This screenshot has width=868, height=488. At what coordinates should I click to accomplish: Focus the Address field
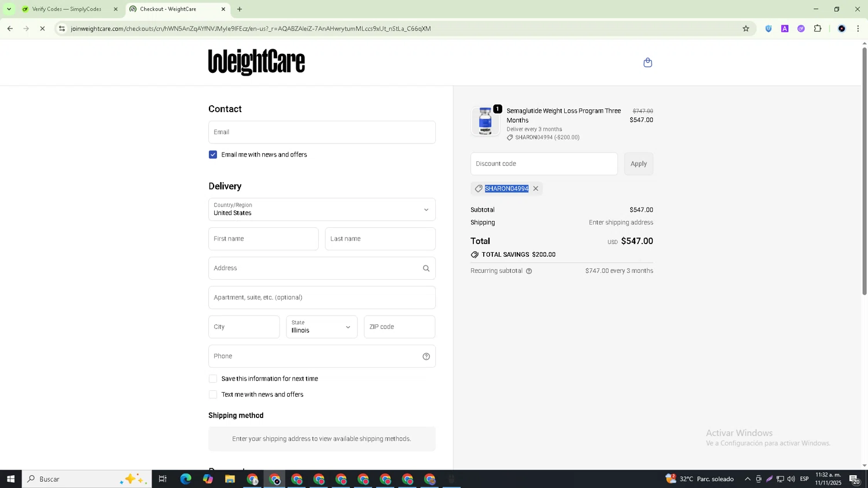(x=322, y=268)
